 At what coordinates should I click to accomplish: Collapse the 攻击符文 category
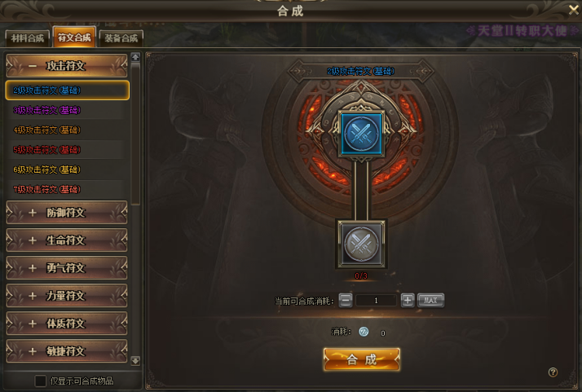(x=67, y=66)
